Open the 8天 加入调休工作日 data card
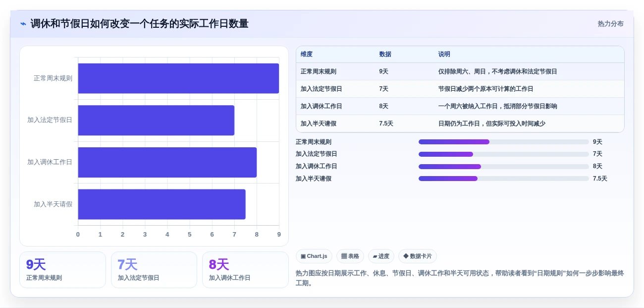644x308 pixels. click(x=245, y=270)
